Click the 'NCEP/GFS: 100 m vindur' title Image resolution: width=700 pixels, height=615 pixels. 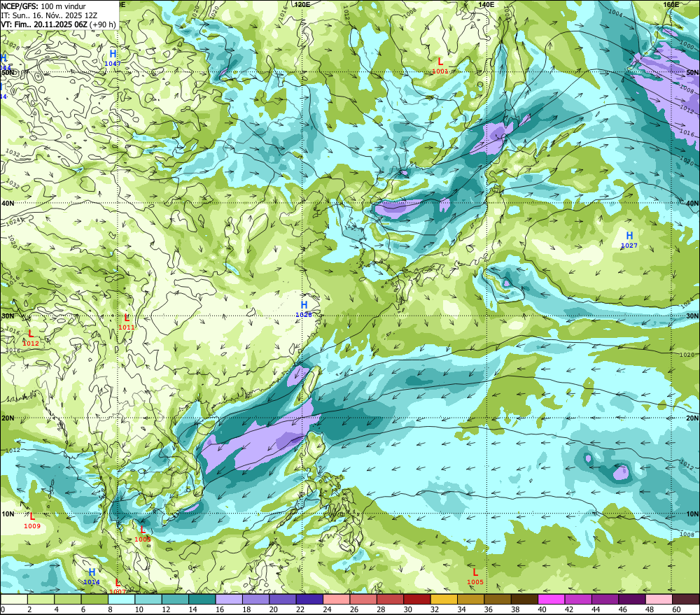(43, 6)
